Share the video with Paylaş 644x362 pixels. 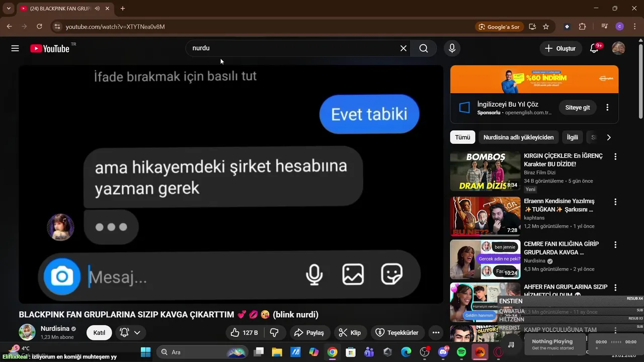(x=309, y=332)
